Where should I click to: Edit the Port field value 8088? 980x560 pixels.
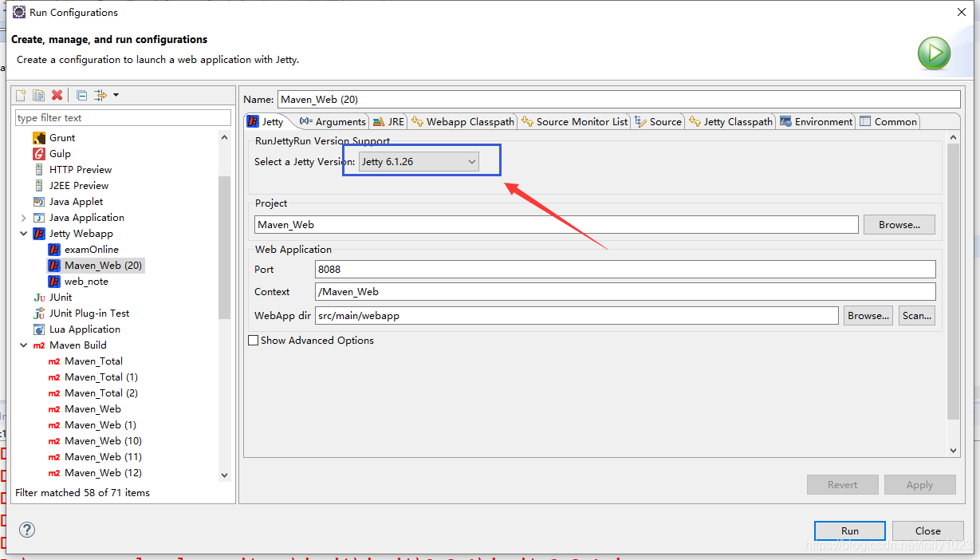(625, 269)
